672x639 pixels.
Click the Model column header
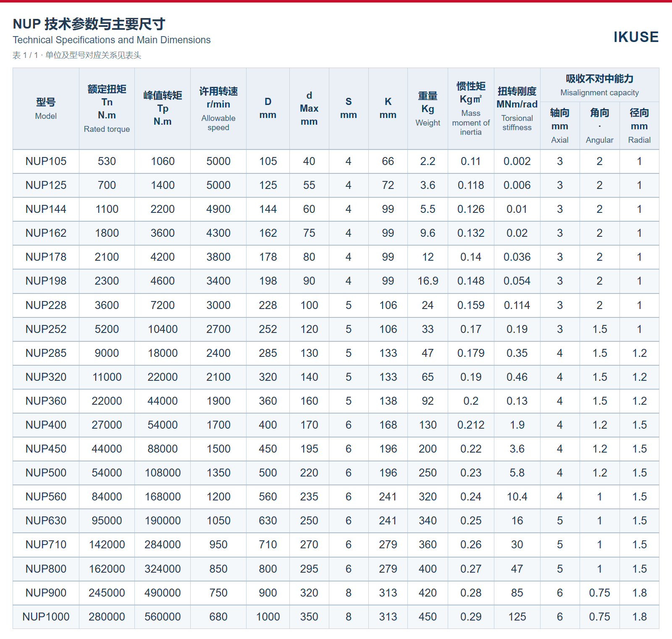coord(46,109)
